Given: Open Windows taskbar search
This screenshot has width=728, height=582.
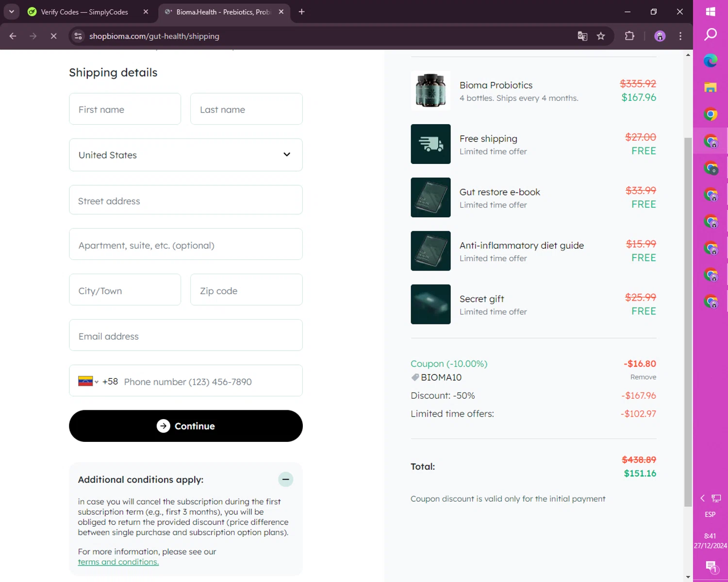Looking at the screenshot, I should click(711, 34).
